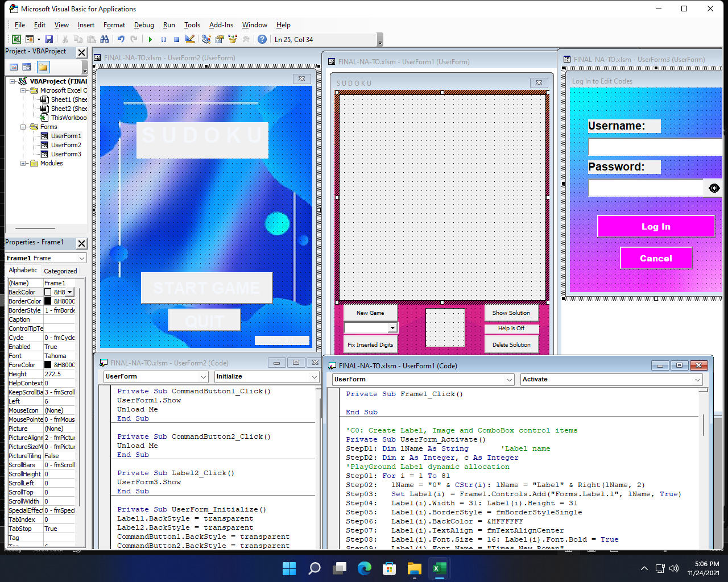Toggle Design Mode icon in toolbar

pyautogui.click(x=190, y=39)
